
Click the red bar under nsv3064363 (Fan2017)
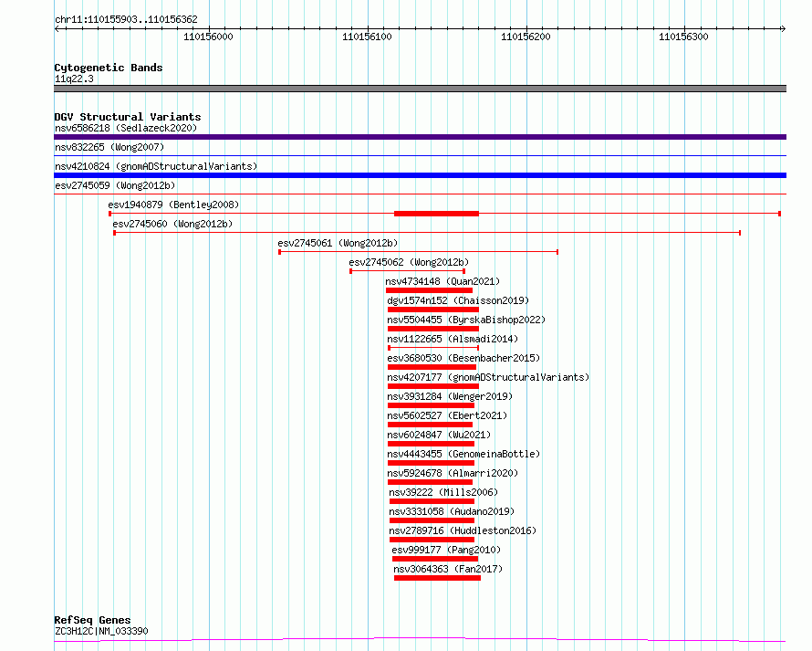coord(437,578)
